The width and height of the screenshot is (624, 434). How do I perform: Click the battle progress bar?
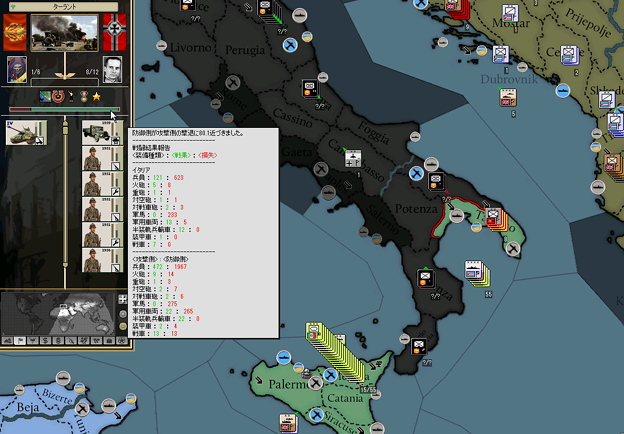point(64,109)
